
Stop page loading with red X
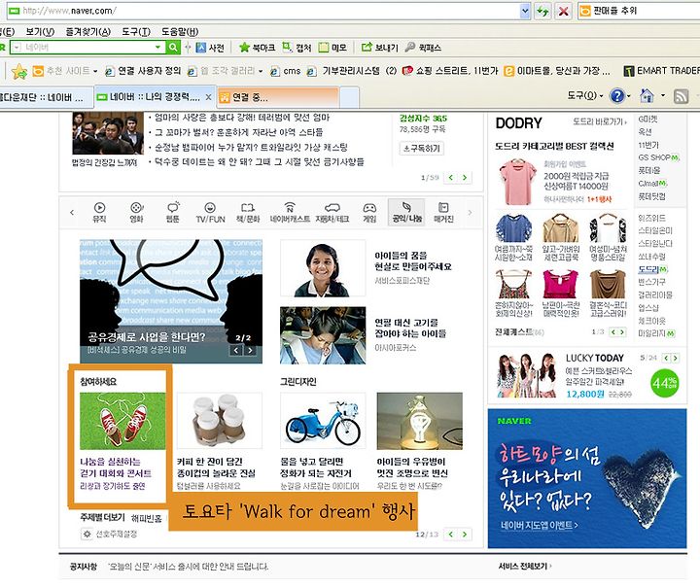(x=563, y=11)
